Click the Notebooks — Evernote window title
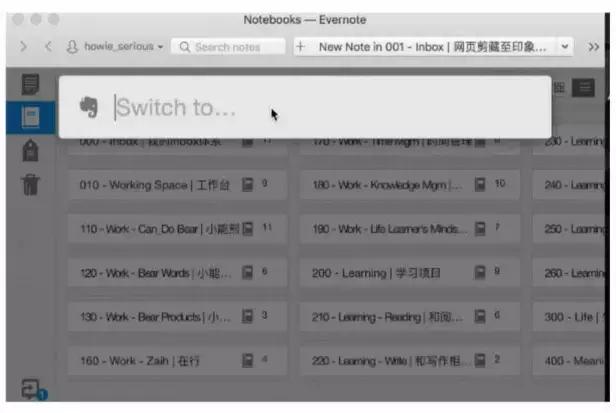This screenshot has width=616, height=413. pyautogui.click(x=305, y=20)
